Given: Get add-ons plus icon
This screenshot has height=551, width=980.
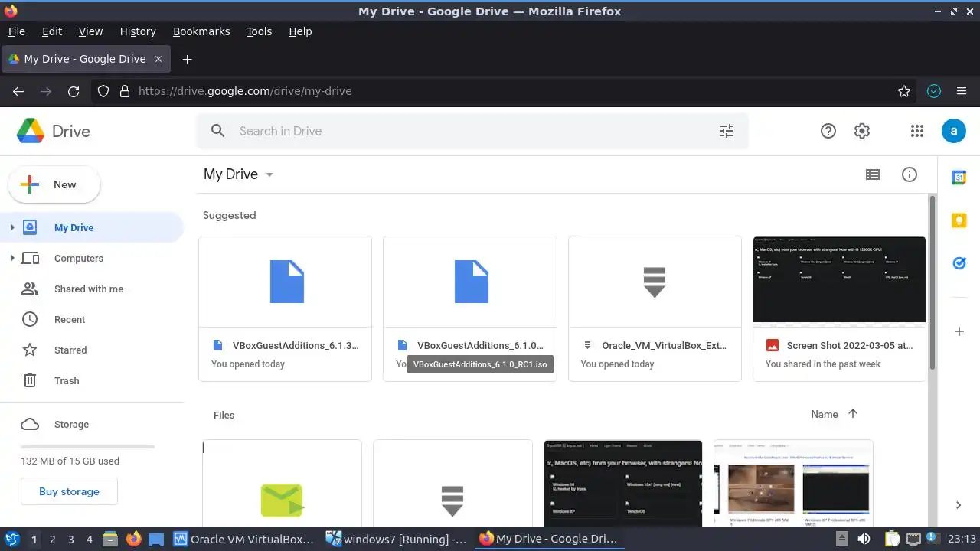Looking at the screenshot, I should click(x=959, y=331).
